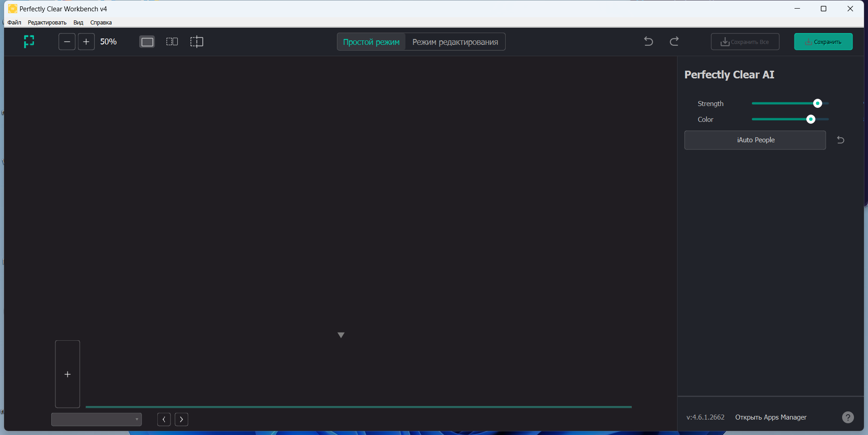868x435 pixels.
Task: Select single image view mode
Action: 147,42
